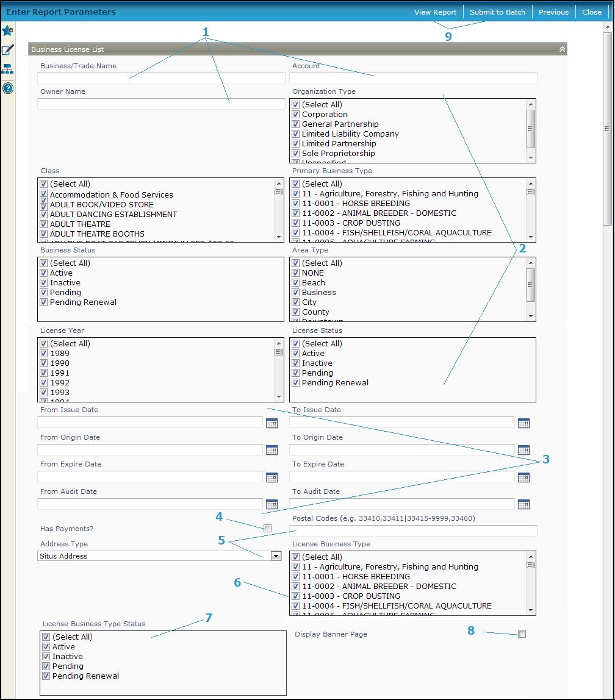Image resolution: width=615 pixels, height=700 pixels.
Task: Click the Postal Codes input field
Action: pos(413,530)
